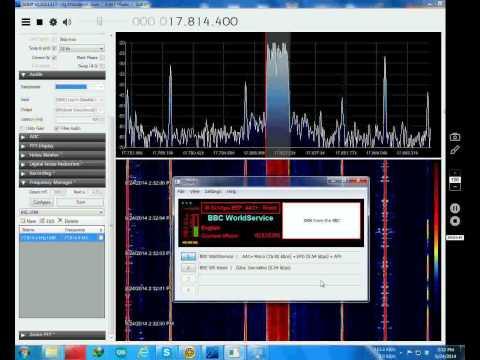Click the Configure button in Frequency Manager

coord(42,202)
